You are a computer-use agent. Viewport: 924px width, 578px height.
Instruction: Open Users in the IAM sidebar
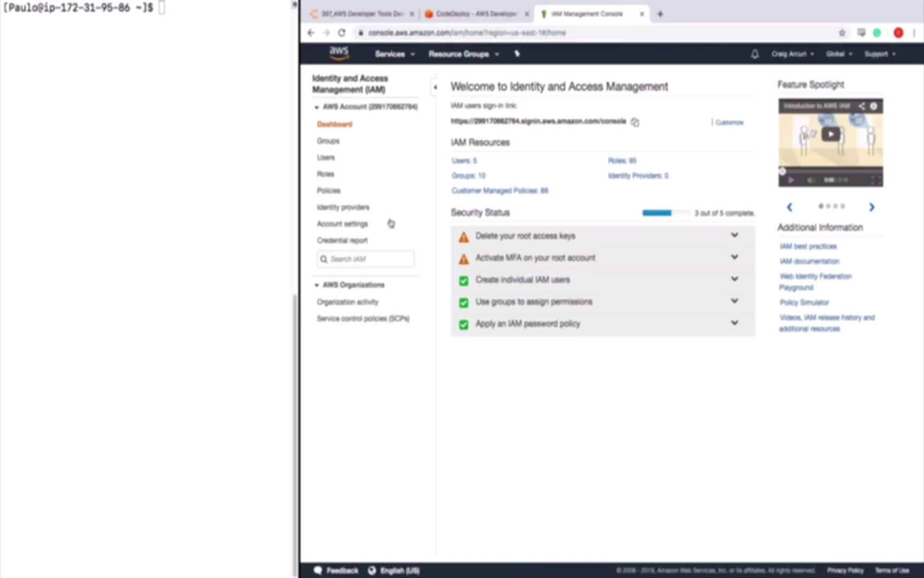tap(326, 157)
